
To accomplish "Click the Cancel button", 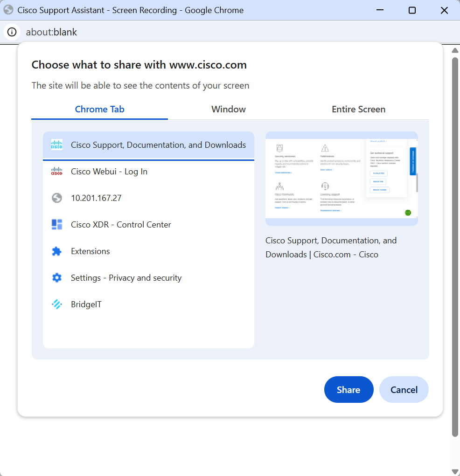I will click(404, 389).
